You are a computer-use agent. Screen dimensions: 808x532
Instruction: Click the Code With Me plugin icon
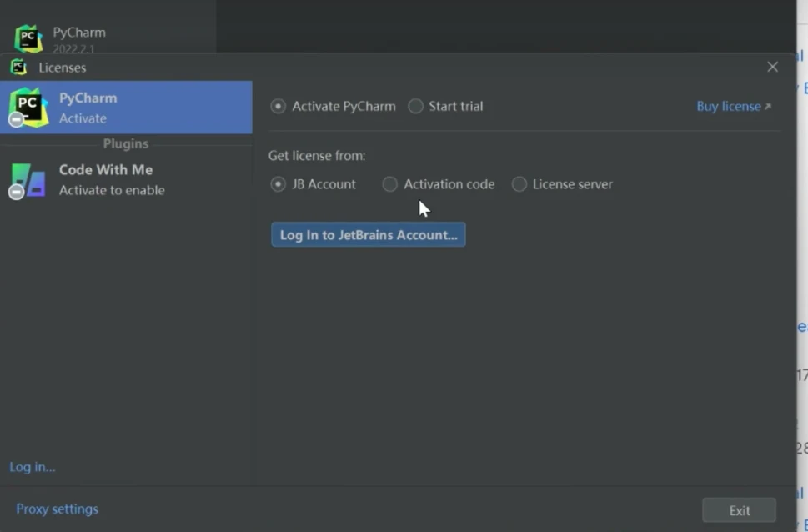(28, 179)
